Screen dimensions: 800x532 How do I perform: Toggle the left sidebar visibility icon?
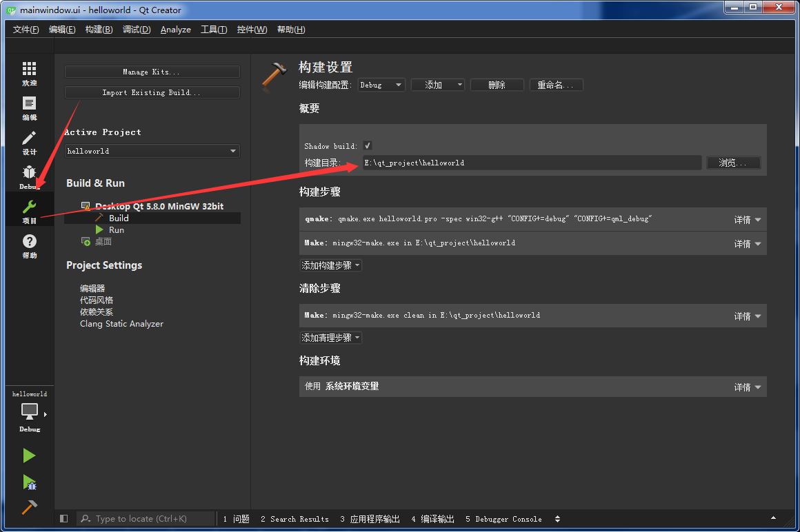point(63,519)
